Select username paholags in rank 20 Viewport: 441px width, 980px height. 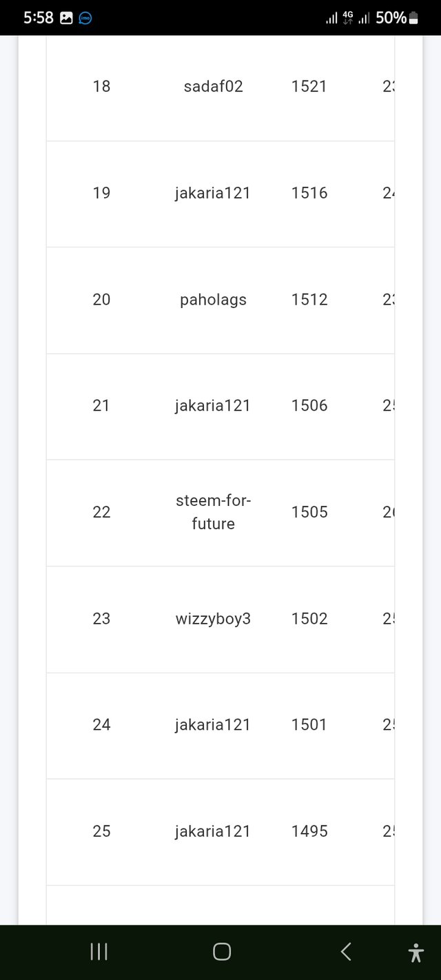[213, 299]
